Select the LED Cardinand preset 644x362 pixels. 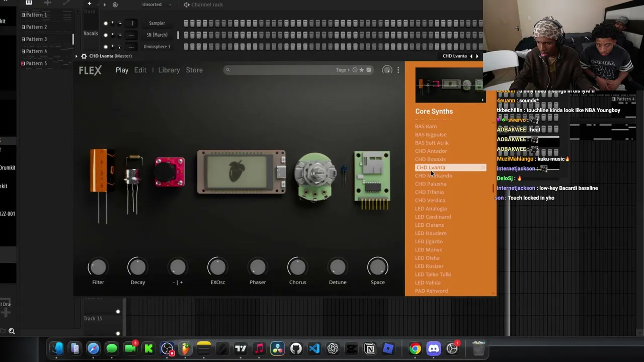point(433,217)
